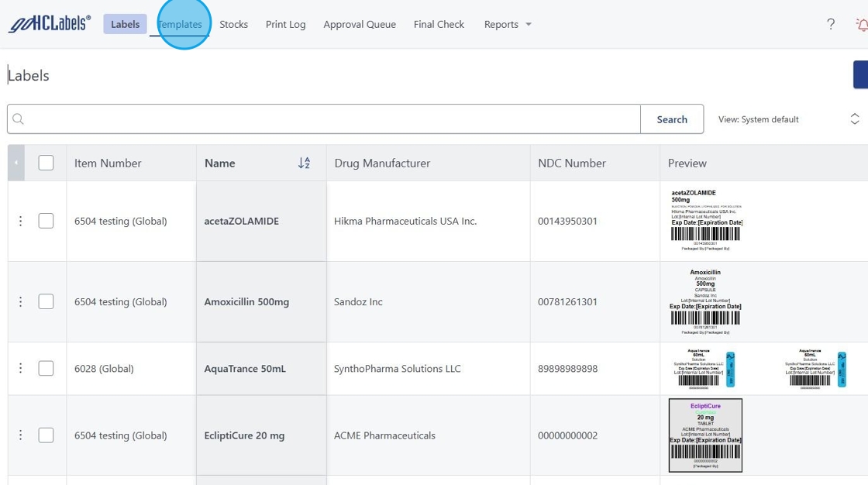Open the EcliptiCure label preview thumbnail

click(705, 435)
